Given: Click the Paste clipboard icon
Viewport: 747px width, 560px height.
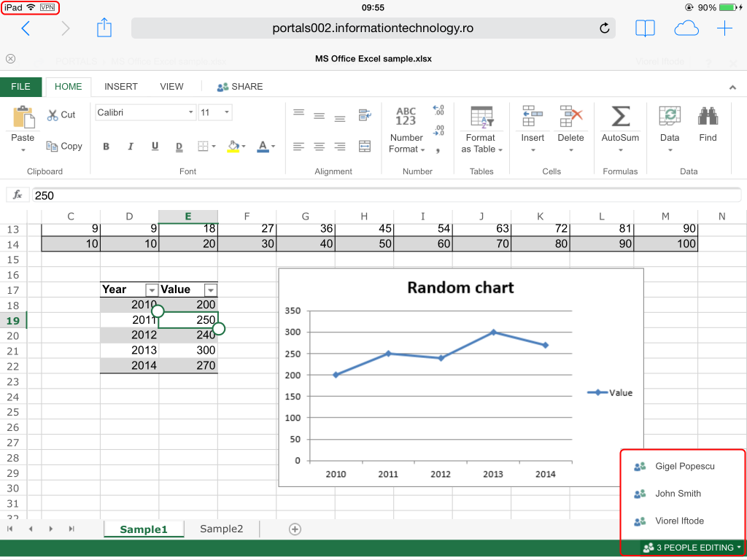Looking at the screenshot, I should click(x=23, y=117).
